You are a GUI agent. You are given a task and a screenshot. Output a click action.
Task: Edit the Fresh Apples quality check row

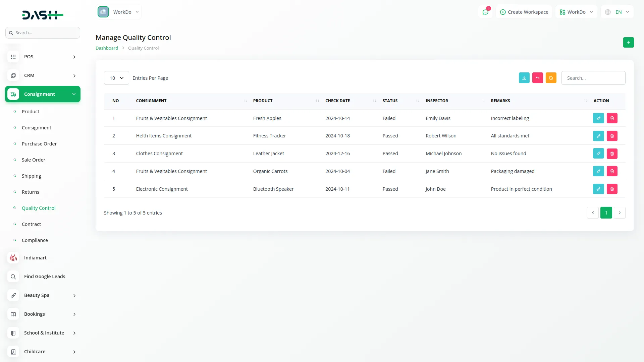pos(598,118)
